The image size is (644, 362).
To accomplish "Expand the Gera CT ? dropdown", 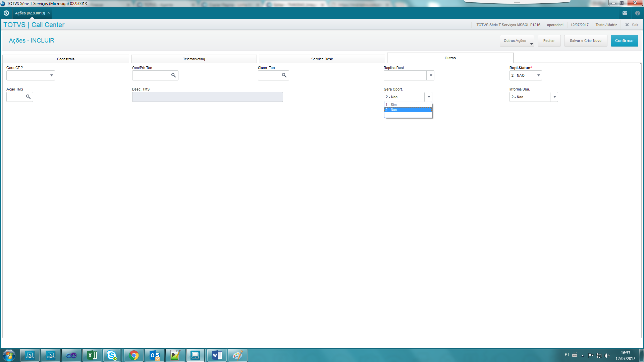I will pyautogui.click(x=51, y=75).
